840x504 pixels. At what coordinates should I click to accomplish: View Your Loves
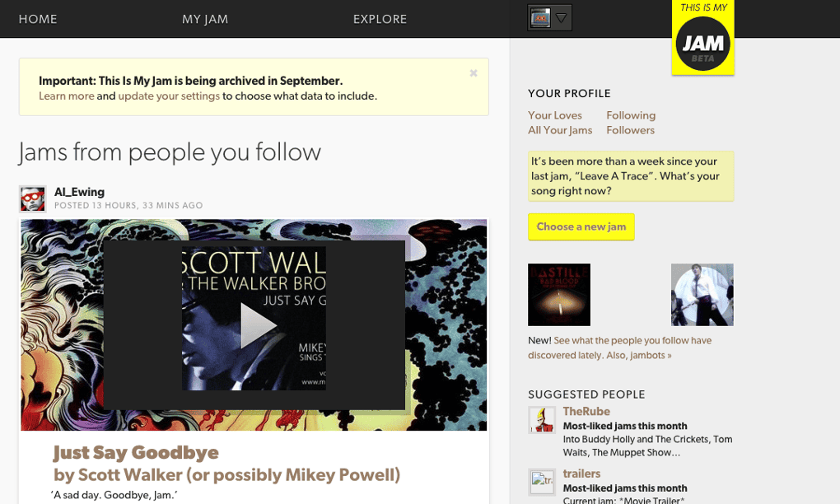click(x=555, y=115)
